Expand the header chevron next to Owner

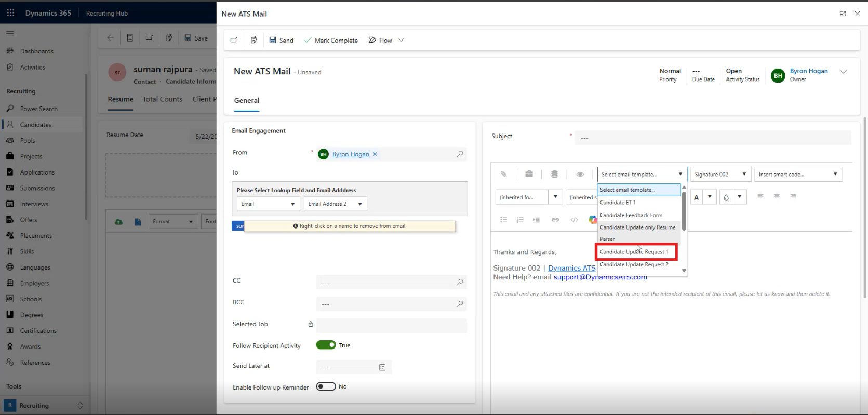(x=843, y=72)
